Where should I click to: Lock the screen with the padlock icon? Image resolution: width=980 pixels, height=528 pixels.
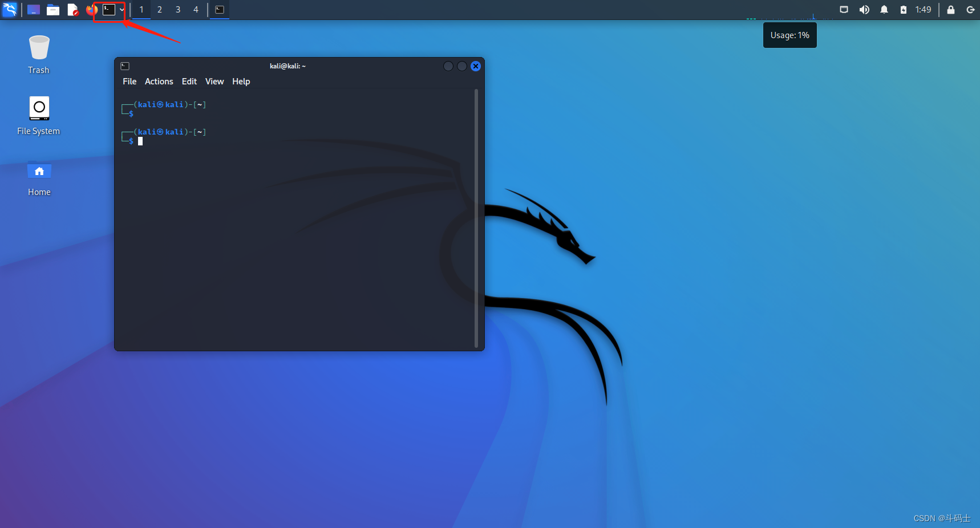point(951,10)
